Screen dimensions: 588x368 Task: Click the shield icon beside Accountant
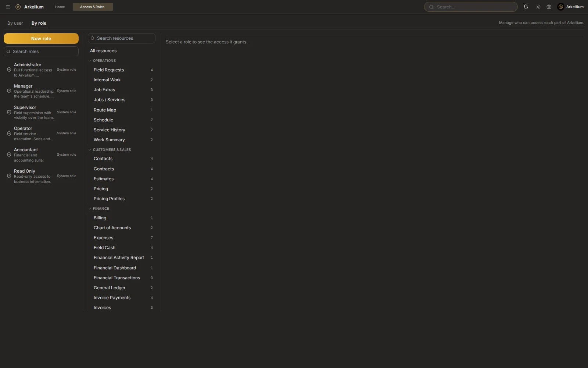tap(9, 155)
